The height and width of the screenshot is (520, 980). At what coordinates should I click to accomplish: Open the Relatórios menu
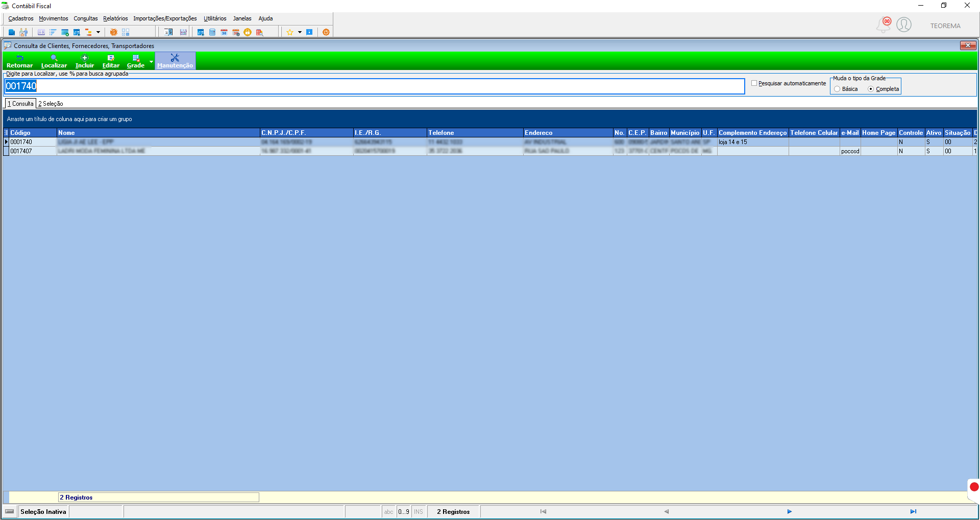click(x=115, y=18)
